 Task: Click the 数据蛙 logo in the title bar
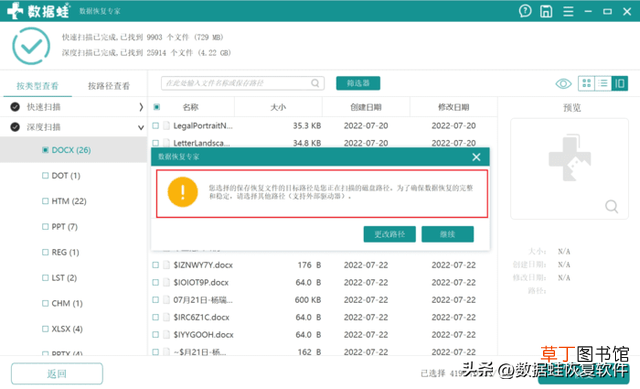click(x=38, y=11)
